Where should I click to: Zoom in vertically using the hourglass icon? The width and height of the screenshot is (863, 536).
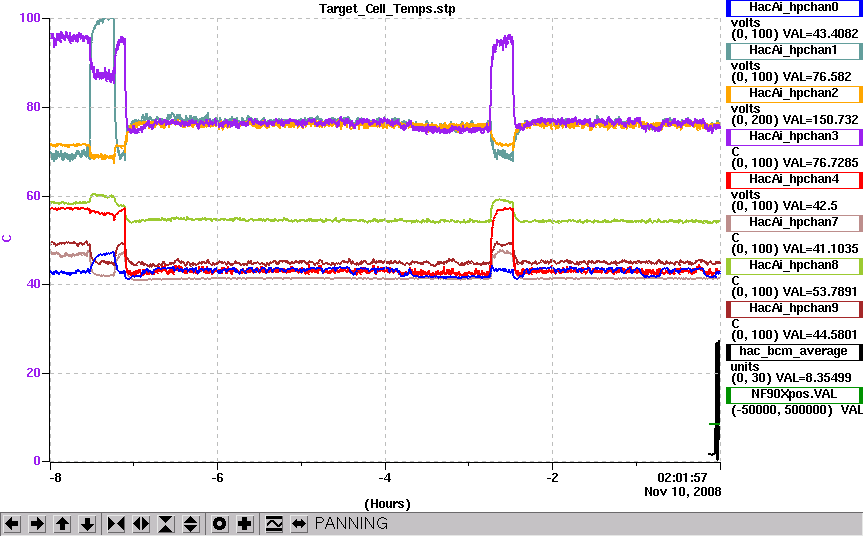tap(166, 523)
